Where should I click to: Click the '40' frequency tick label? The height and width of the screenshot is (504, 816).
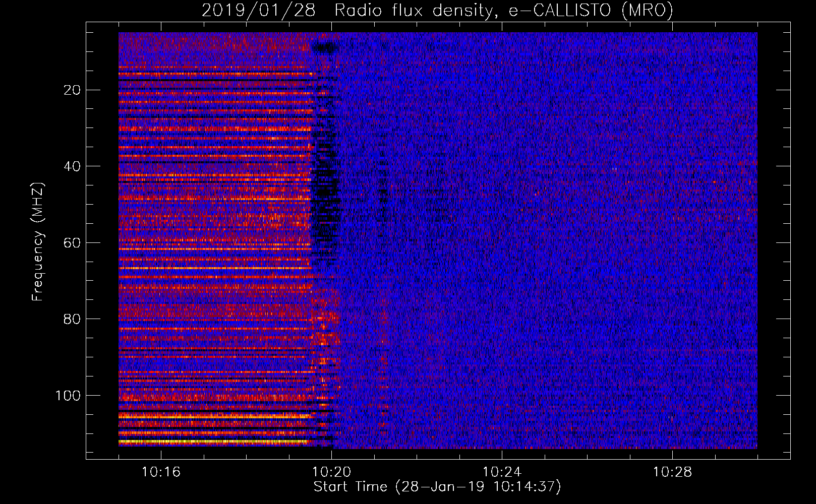click(73, 166)
